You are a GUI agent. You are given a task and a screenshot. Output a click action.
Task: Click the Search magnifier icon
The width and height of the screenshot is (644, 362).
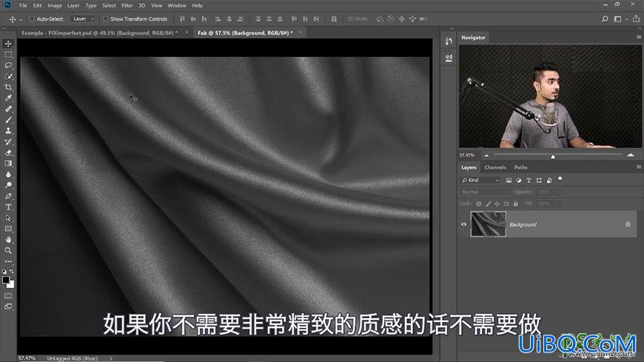pyautogui.click(x=605, y=19)
